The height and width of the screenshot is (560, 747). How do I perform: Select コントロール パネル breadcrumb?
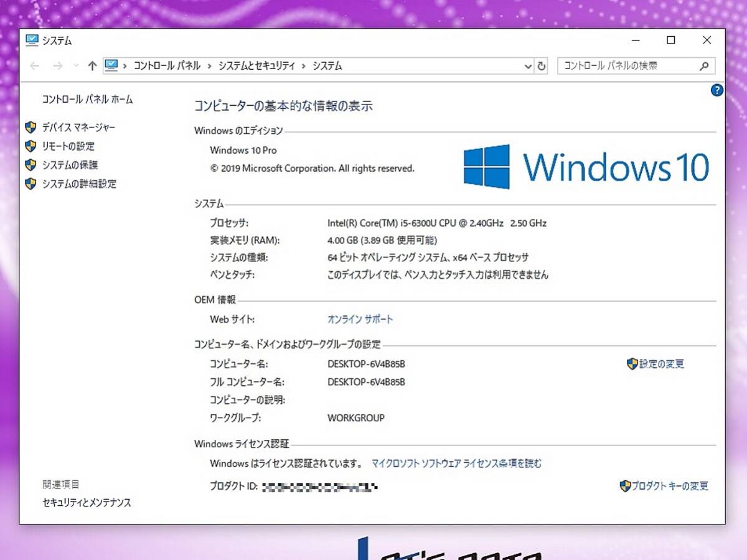click(167, 65)
